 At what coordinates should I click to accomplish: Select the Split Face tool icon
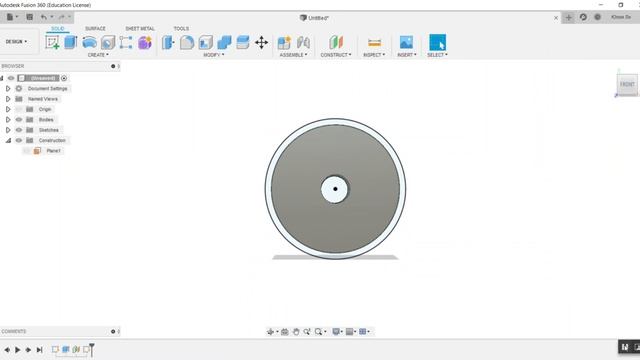click(x=243, y=42)
